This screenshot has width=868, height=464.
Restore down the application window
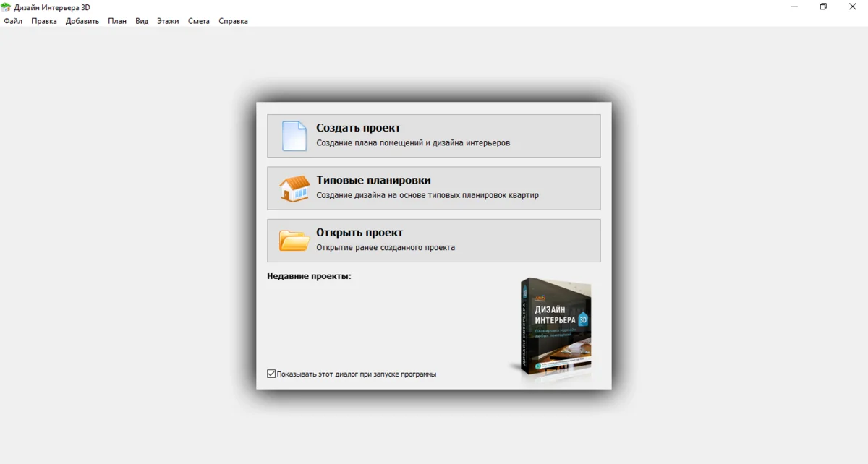coord(823,7)
